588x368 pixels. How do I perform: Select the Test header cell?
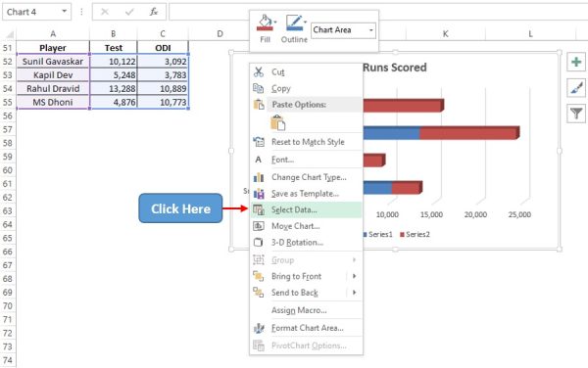coord(114,48)
